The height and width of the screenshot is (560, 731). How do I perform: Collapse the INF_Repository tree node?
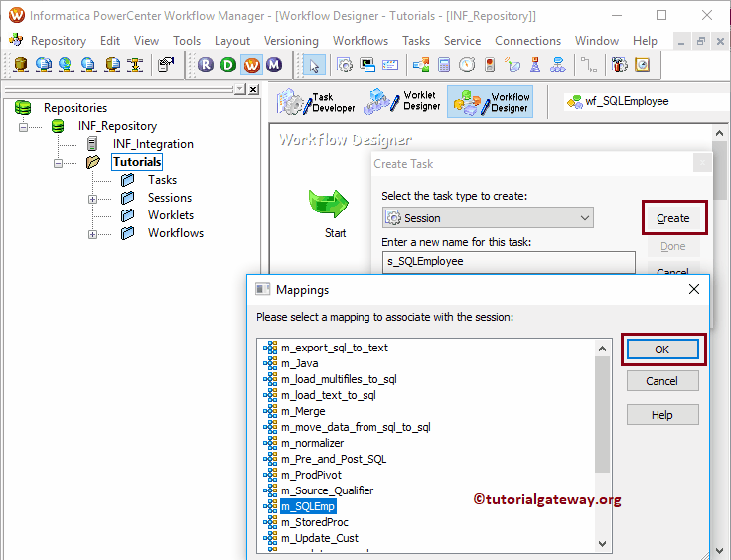(23, 127)
